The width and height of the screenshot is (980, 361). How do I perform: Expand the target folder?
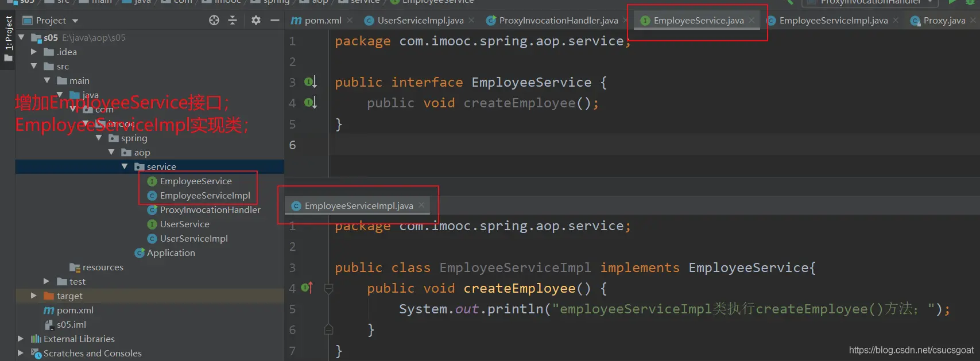(34, 296)
